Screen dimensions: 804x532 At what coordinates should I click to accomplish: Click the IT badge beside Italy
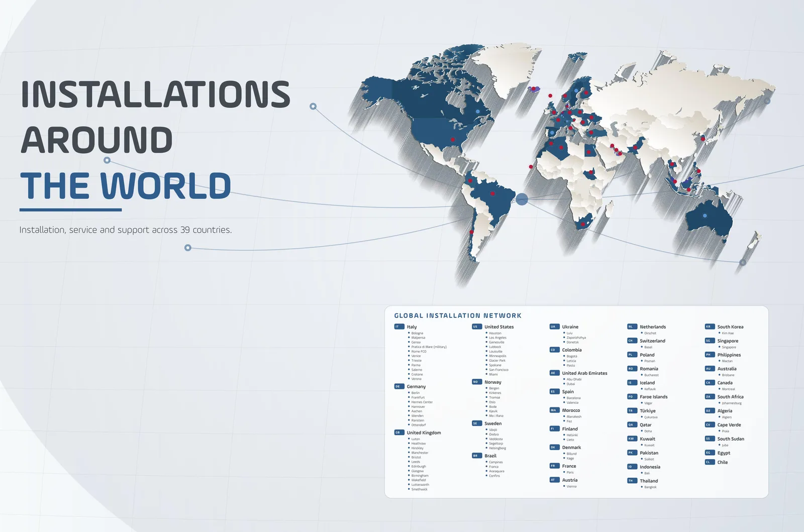pos(399,327)
